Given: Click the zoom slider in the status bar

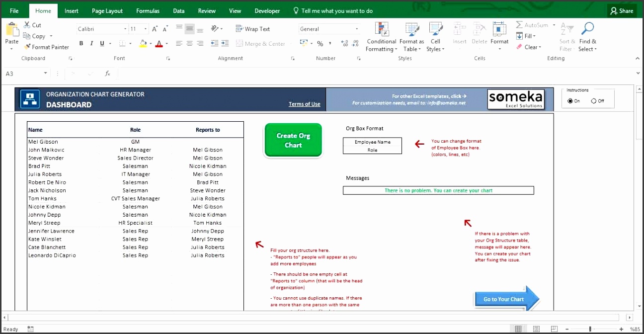Looking at the screenshot, I should pyautogui.click(x=590, y=329).
